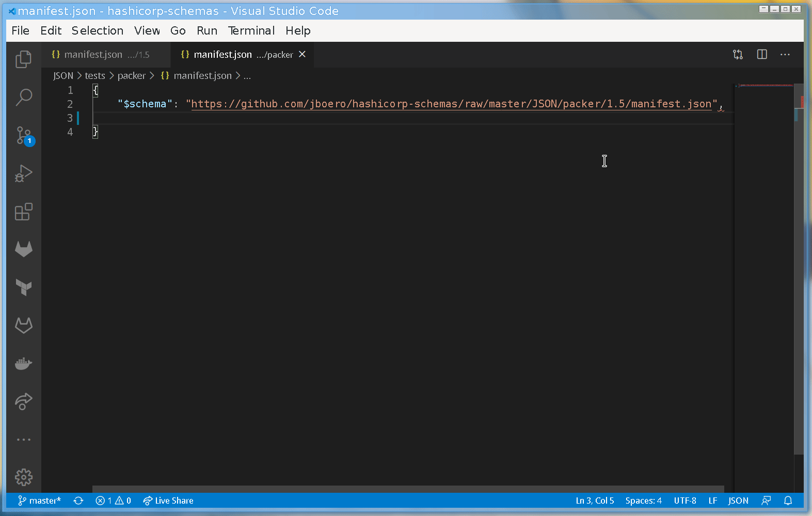Open the View menu
The height and width of the screenshot is (516, 812).
coord(147,30)
